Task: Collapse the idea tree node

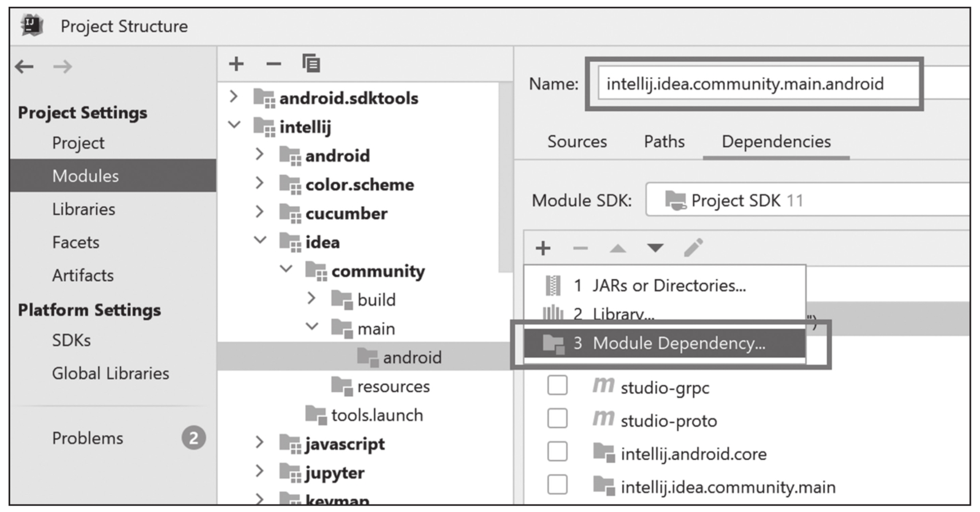Action: pos(260,240)
